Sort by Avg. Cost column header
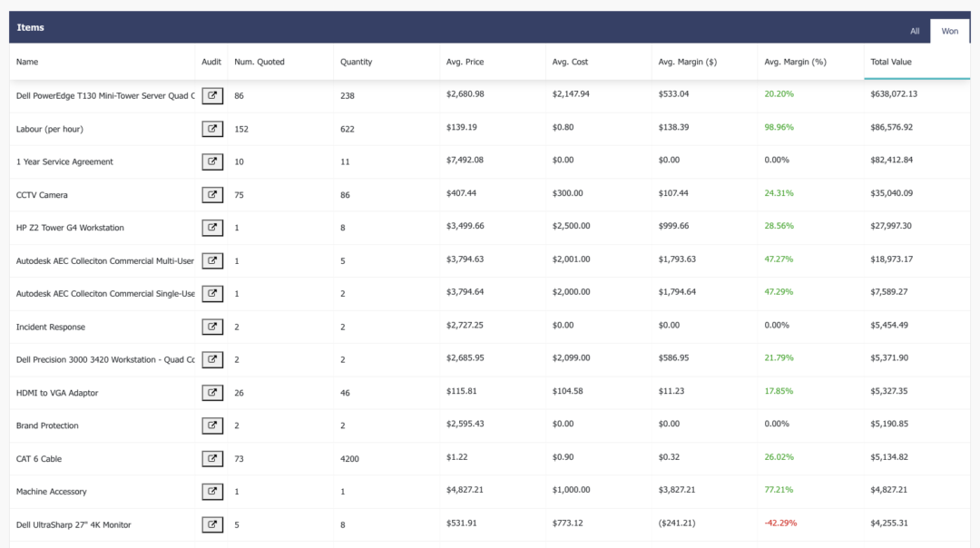This screenshot has height=548, width=980. tap(570, 62)
